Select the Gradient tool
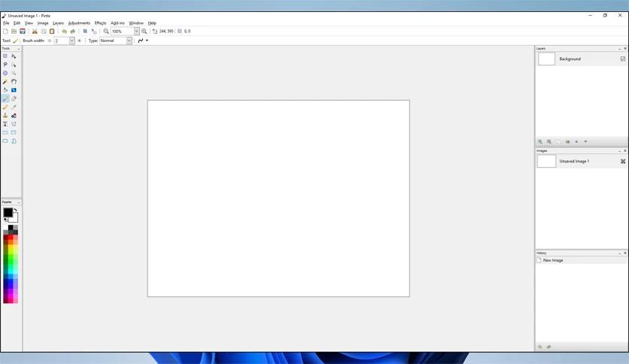The height and width of the screenshot is (364, 629). coord(14,89)
